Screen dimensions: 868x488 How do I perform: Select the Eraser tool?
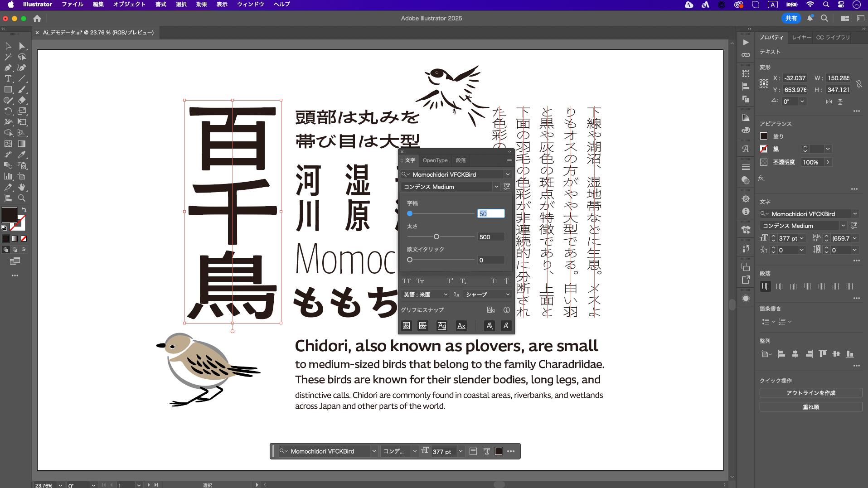pyautogui.click(x=22, y=100)
